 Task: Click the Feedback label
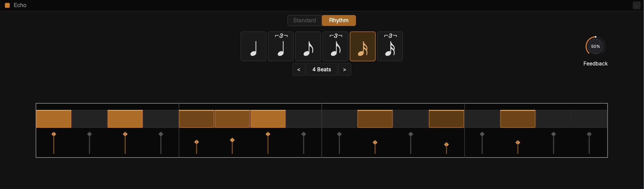click(x=595, y=63)
